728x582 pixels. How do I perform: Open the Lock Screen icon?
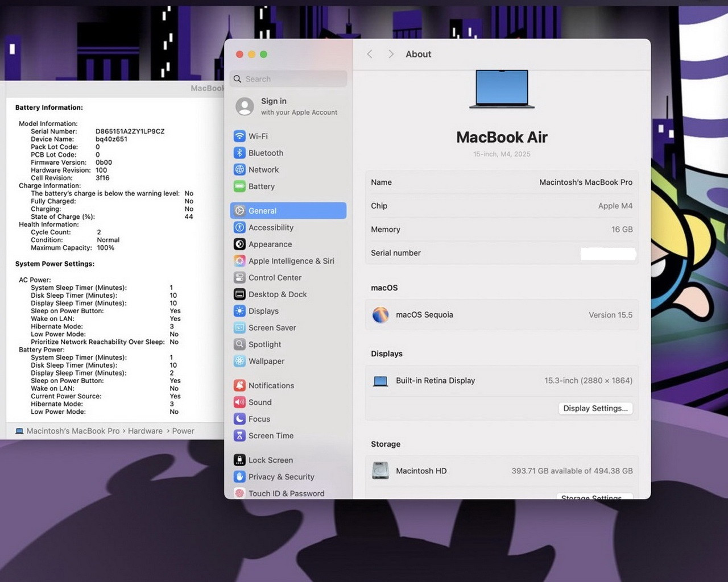pos(239,460)
